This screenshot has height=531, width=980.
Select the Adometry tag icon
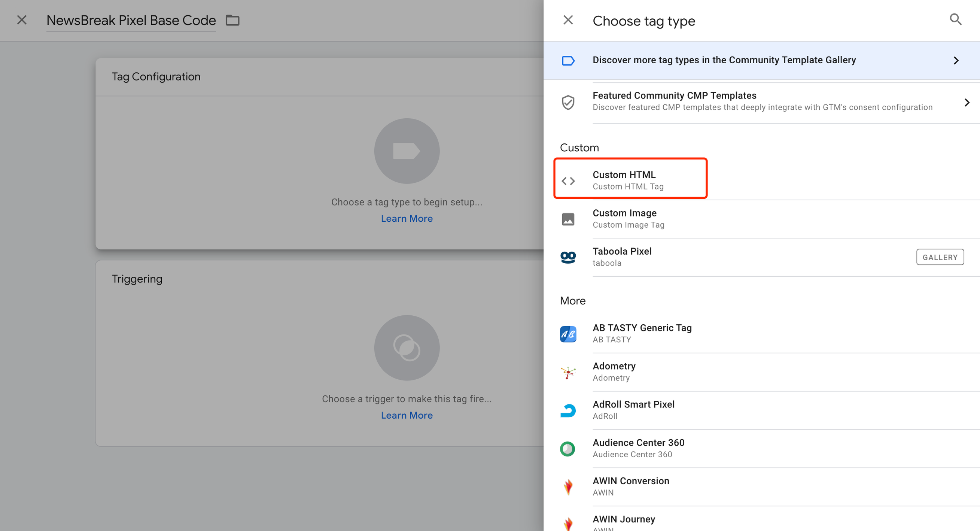567,372
